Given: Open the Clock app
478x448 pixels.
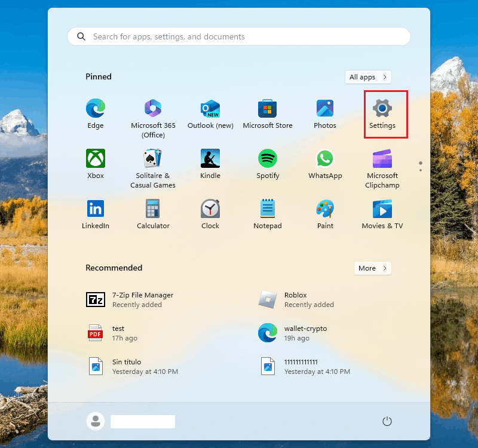Looking at the screenshot, I should click(210, 214).
